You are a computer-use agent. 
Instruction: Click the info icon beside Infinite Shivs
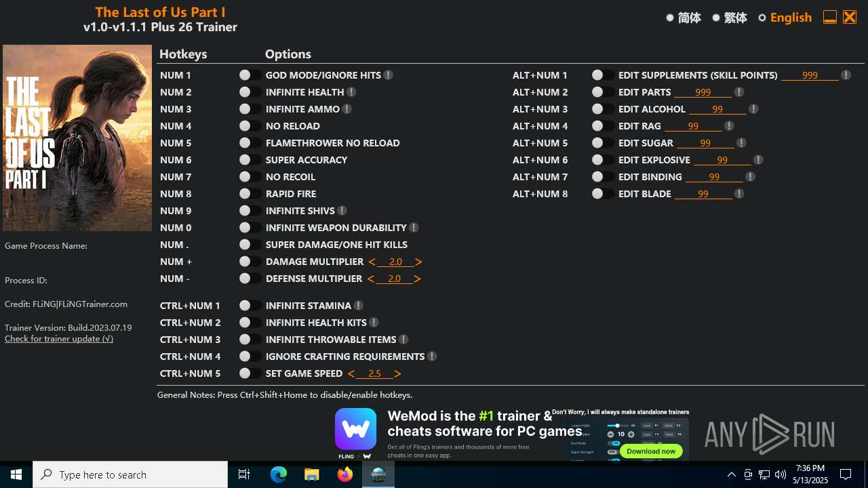click(342, 211)
